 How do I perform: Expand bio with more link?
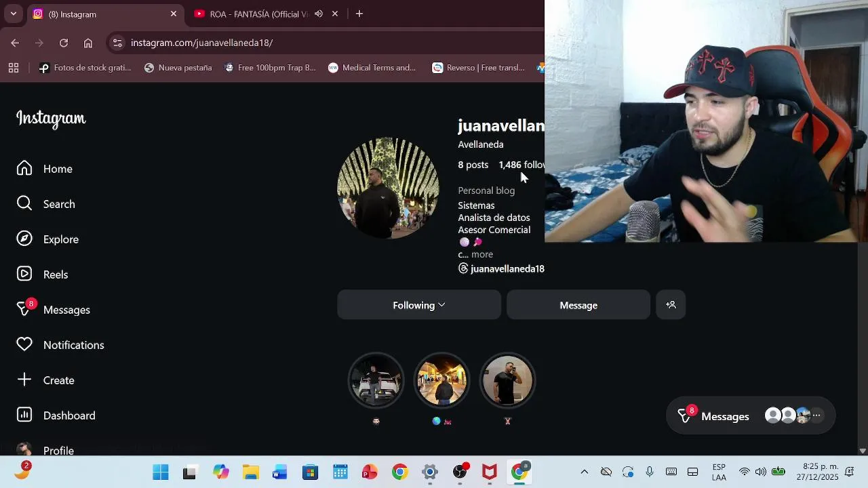pos(482,254)
